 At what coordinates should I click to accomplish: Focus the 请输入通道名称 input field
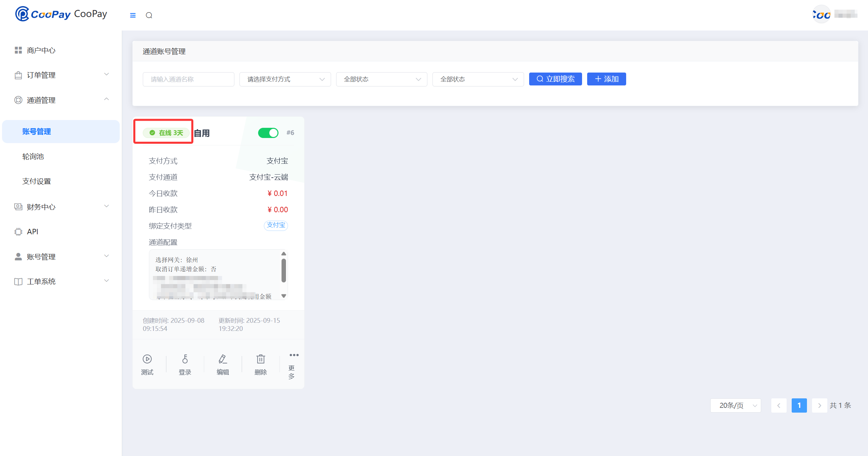point(188,79)
